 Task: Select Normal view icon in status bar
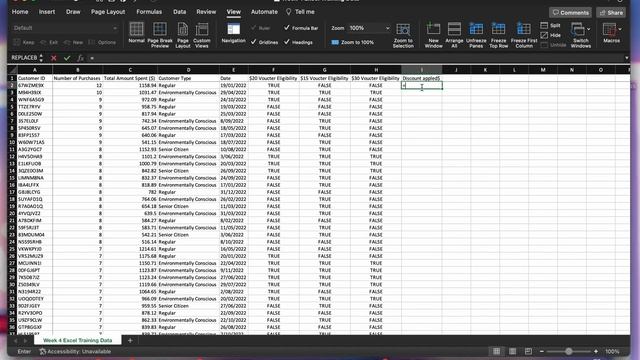pyautogui.click(x=496, y=351)
